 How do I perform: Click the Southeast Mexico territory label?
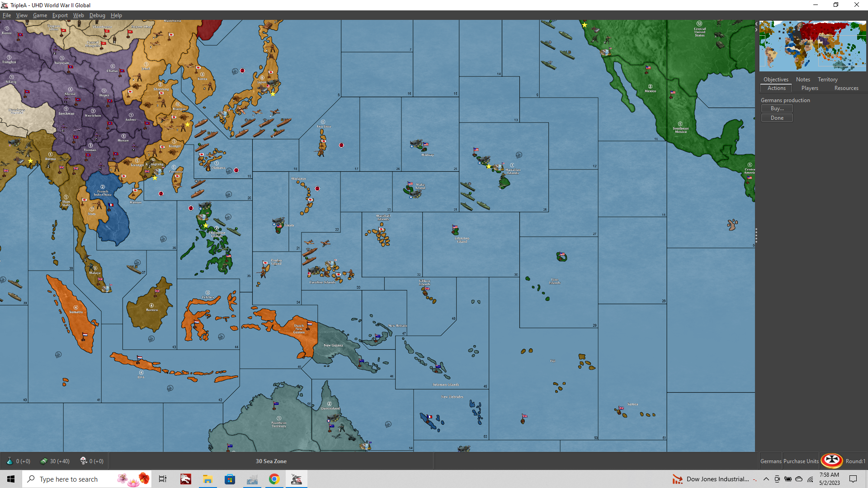[680, 130]
